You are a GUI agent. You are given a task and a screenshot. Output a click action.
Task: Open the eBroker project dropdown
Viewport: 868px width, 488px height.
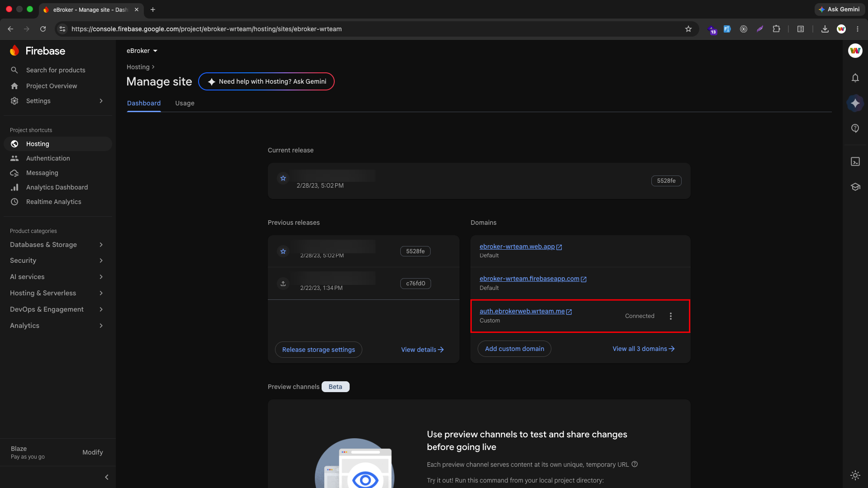pos(142,51)
